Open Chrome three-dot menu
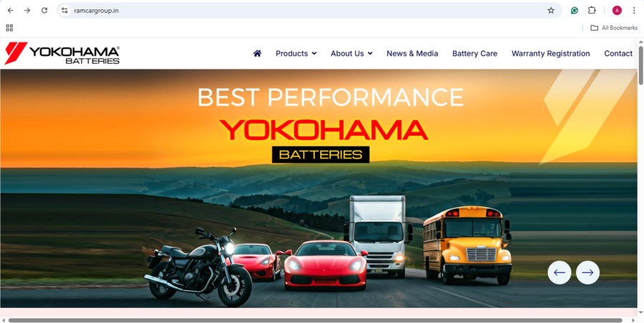644x323 pixels. [x=634, y=10]
